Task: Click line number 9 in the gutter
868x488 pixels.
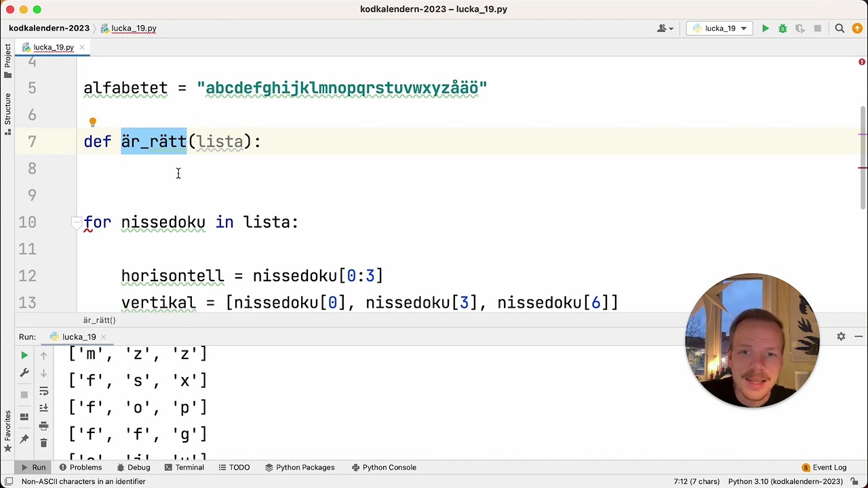Action: pyautogui.click(x=32, y=195)
